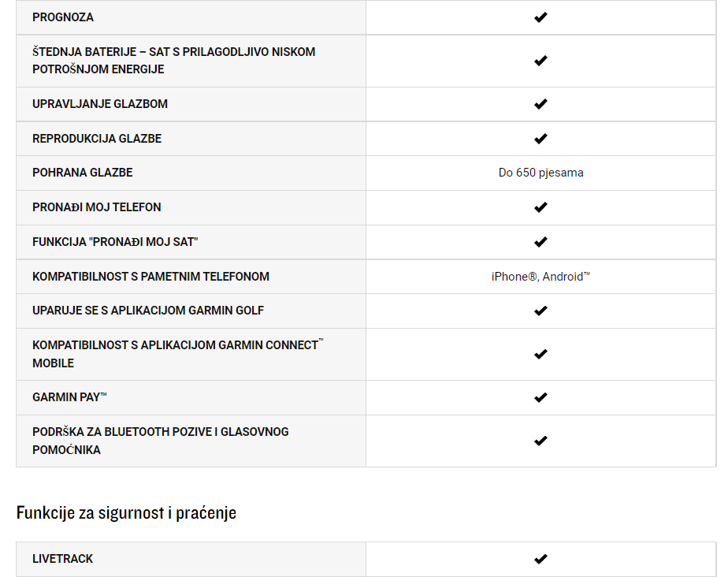
Task: Click the checkmark in the PROGNOZA row
Action: click(x=540, y=17)
